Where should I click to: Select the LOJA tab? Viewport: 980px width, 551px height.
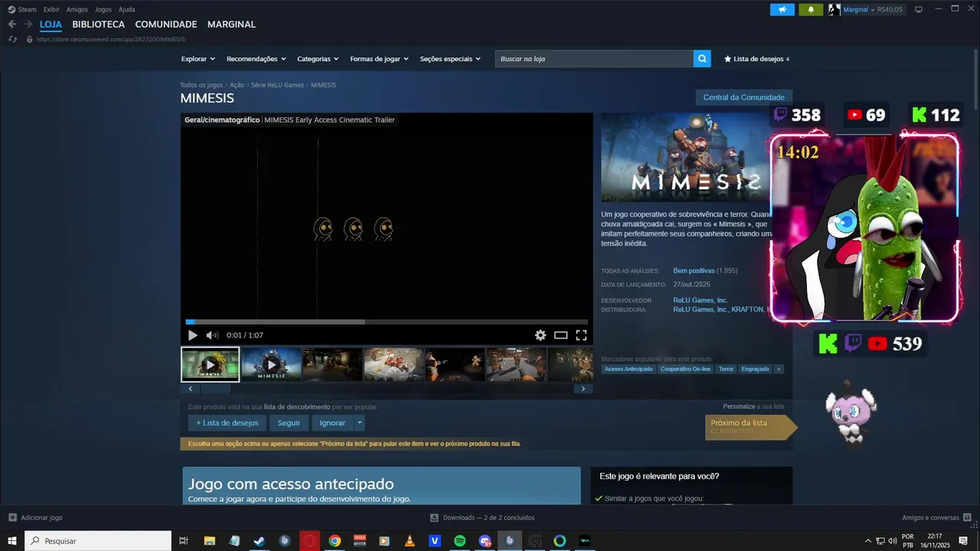point(51,24)
